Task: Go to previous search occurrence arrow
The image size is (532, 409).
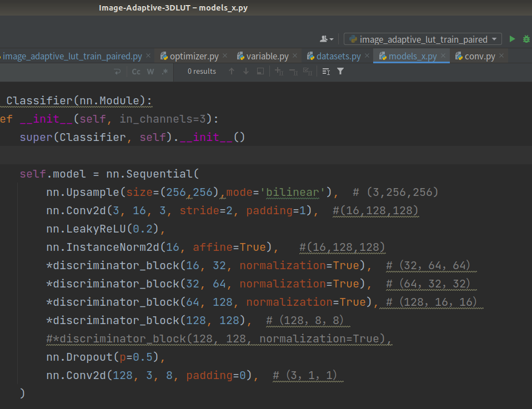Action: [232, 71]
